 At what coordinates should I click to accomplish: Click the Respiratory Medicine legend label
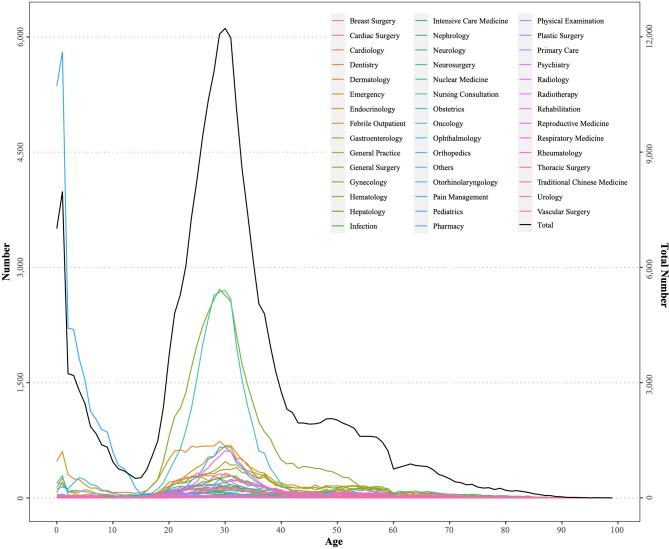570,138
